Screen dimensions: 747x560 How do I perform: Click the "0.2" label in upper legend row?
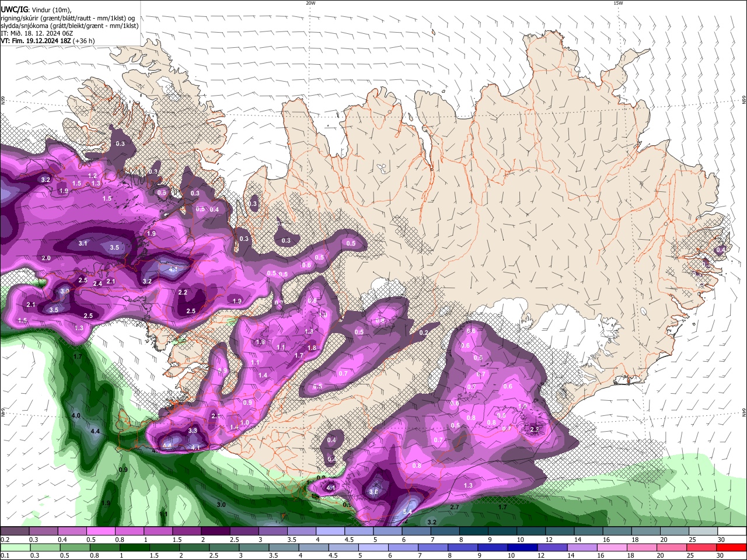[5, 540]
